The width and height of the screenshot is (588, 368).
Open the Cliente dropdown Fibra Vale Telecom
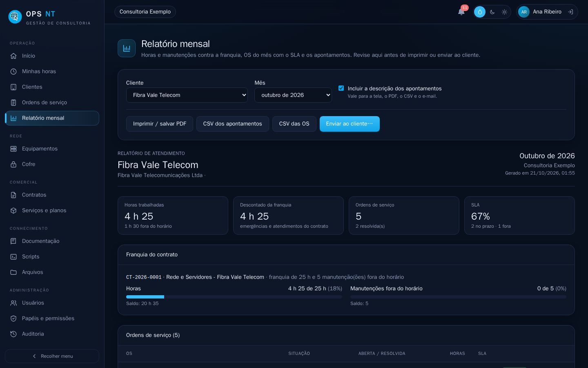pyautogui.click(x=187, y=95)
